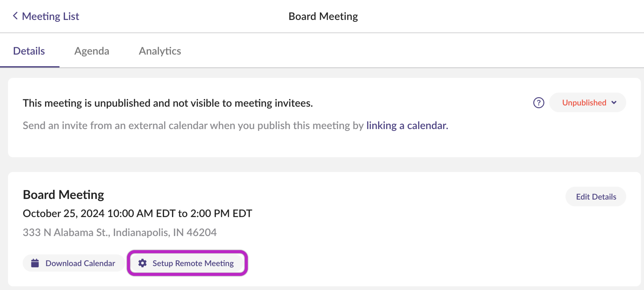Select the Setup Remote Meeting button text
644x290 pixels.
tap(193, 263)
